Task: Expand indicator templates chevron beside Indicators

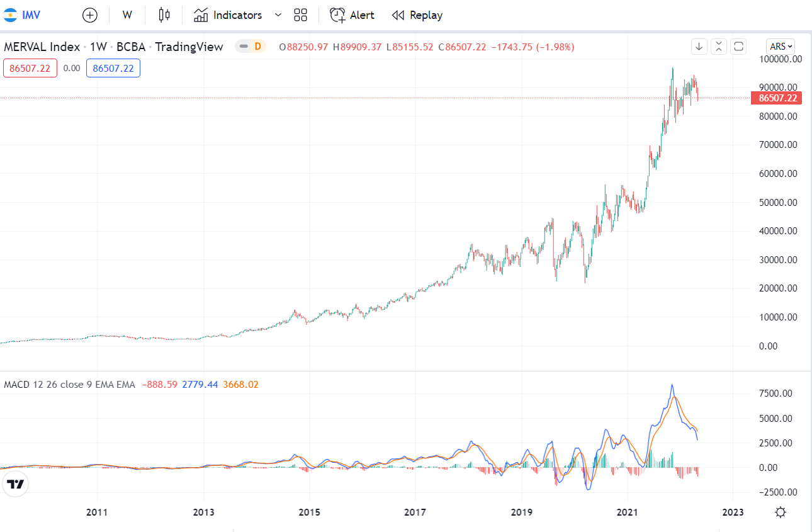Action: pos(278,15)
